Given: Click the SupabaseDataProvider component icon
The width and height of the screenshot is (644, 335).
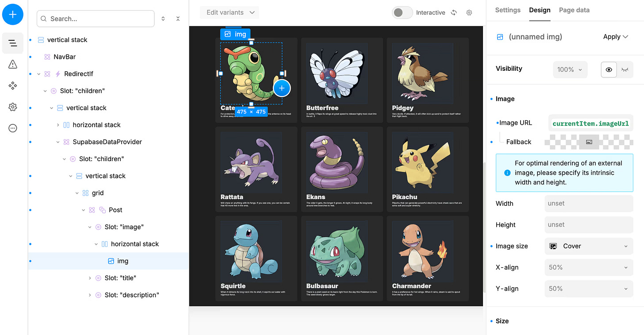Looking at the screenshot, I should tap(66, 142).
